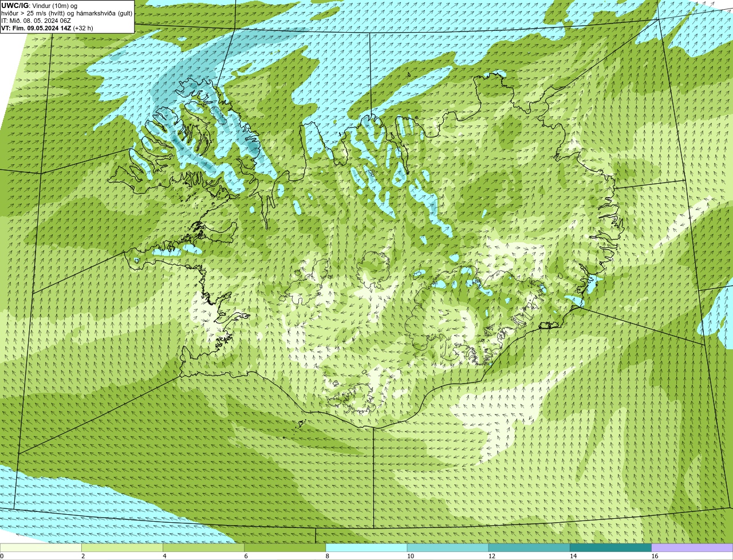Click the legend scale label '4'
The image size is (733, 560).
pos(164,556)
